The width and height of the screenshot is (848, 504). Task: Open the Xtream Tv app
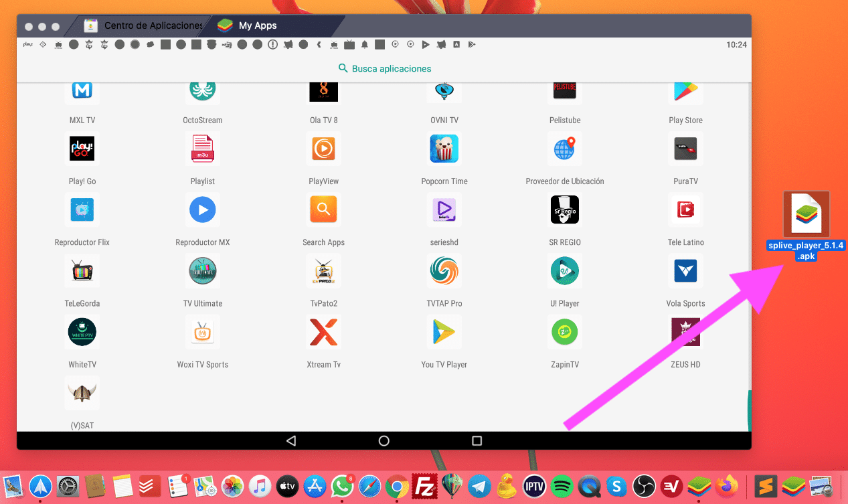coord(323,332)
